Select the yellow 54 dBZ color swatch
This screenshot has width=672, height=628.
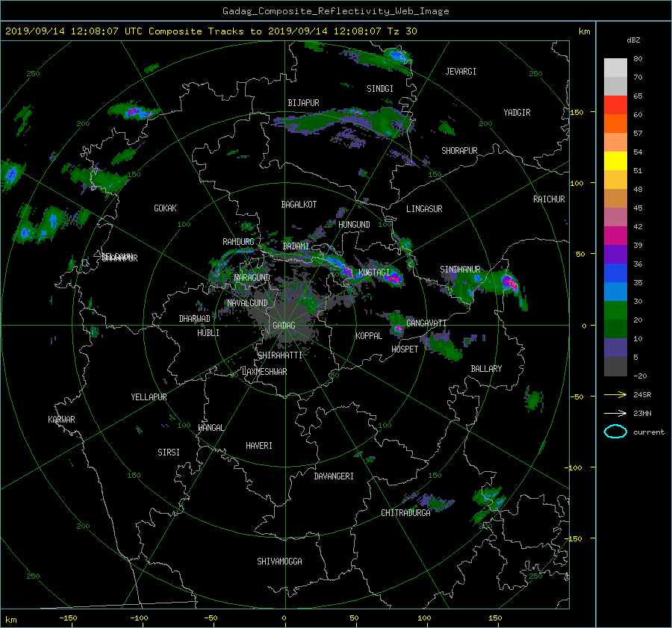pos(615,161)
